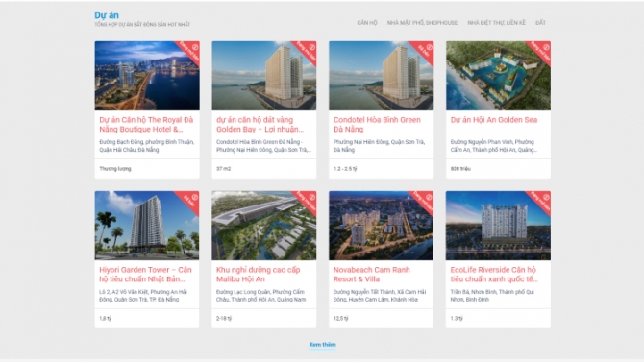Image resolution: width=644 pixels, height=362 pixels.
Task: Click title EcoLife Riverside Căn hộ
Action: 494,275
